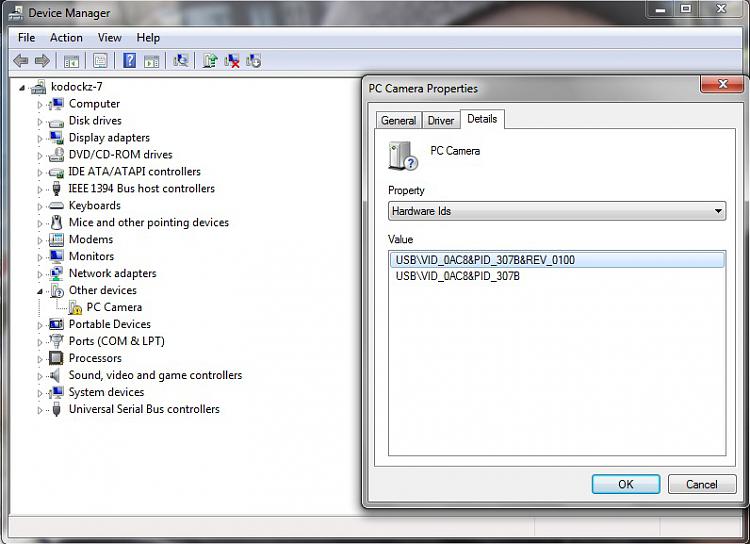The width and height of the screenshot is (750, 544).
Task: Select the DVD/CD-ROM drives icon
Action: click(x=56, y=155)
